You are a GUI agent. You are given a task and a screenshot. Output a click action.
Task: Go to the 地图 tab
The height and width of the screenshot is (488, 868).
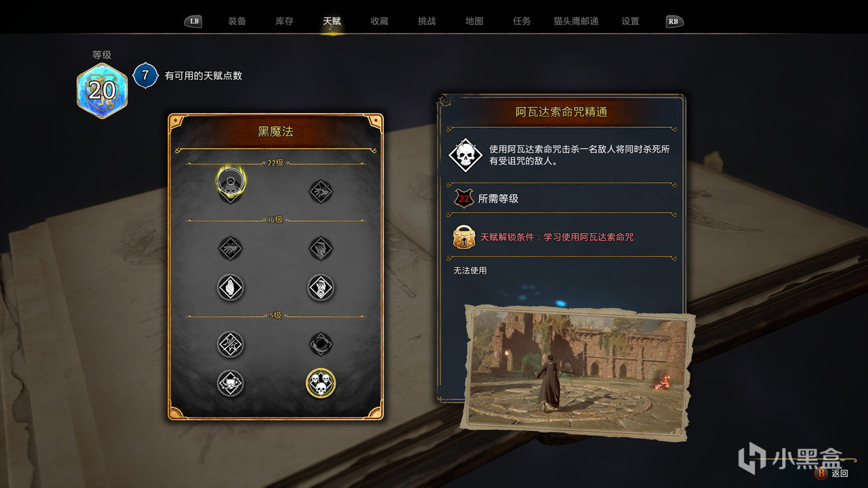pyautogui.click(x=474, y=21)
